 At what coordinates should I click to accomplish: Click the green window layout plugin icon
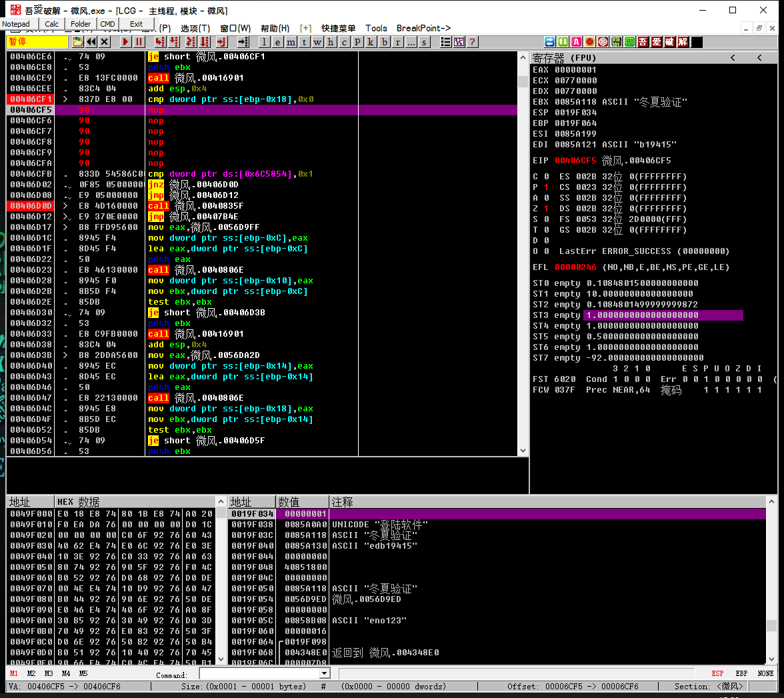[x=629, y=42]
